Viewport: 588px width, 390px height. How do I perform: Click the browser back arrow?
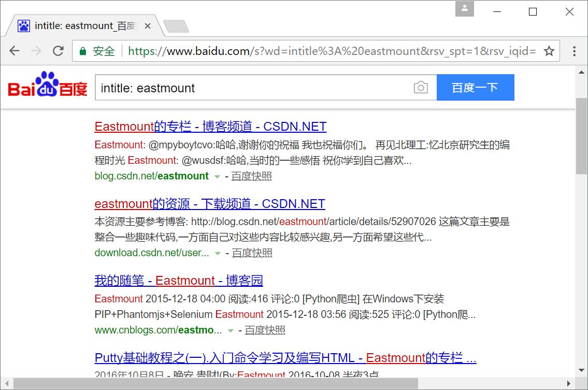coord(15,51)
